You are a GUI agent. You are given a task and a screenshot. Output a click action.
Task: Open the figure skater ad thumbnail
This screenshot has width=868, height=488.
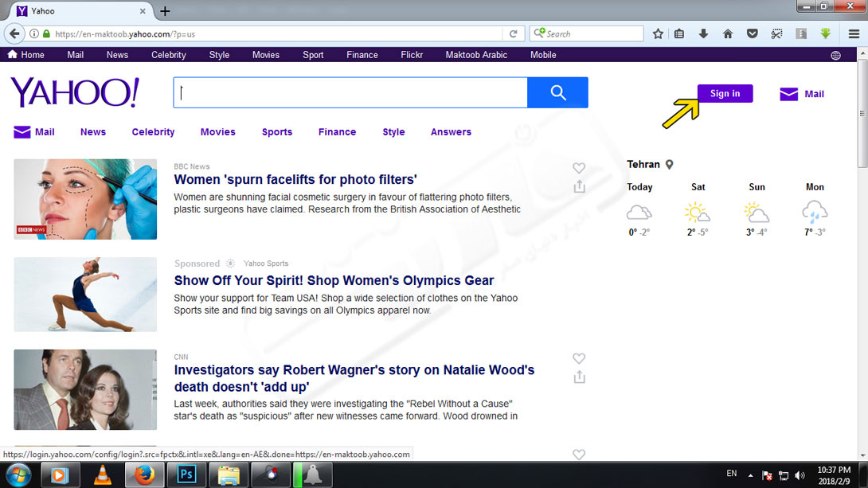click(85, 295)
